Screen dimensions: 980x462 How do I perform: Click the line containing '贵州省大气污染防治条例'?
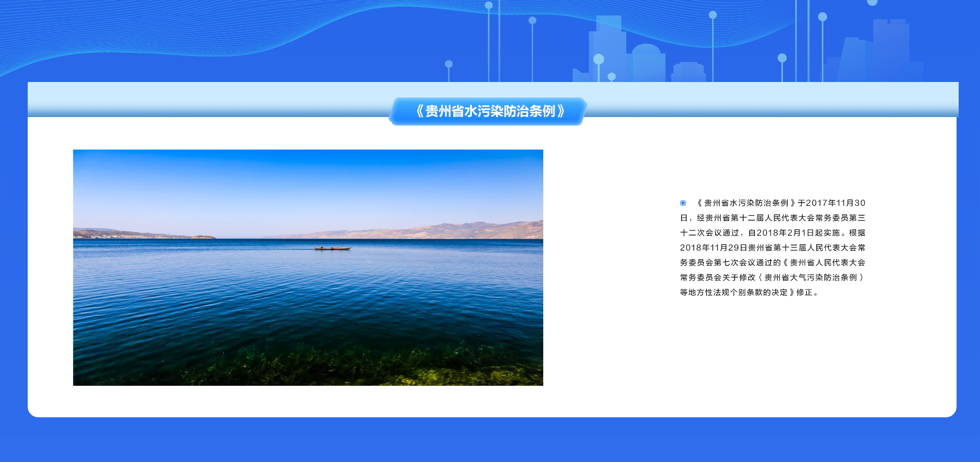tap(773, 277)
